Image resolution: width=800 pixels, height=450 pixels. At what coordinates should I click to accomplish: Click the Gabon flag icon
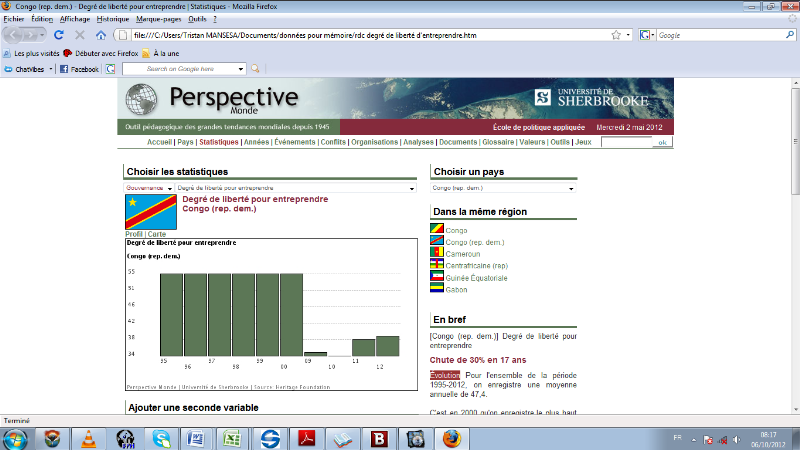(x=437, y=289)
